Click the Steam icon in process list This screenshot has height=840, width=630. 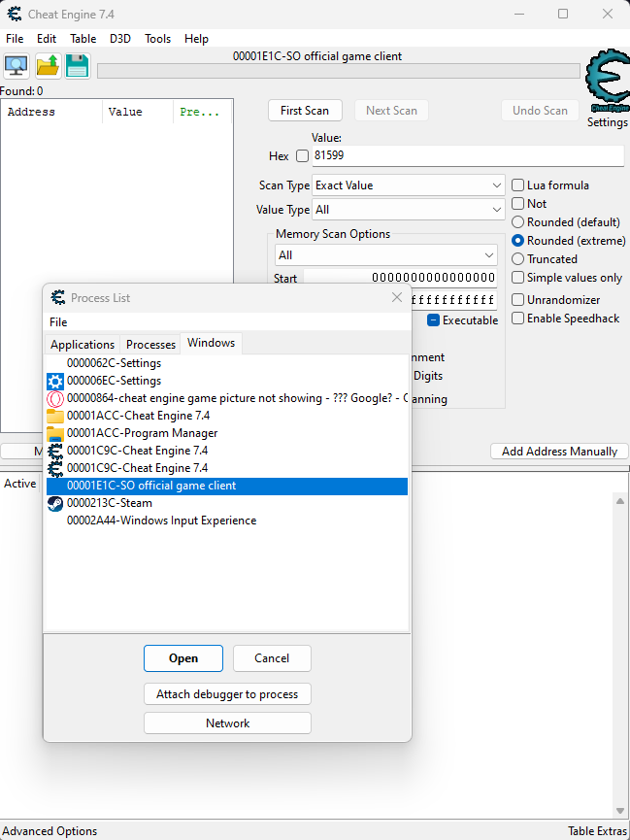pos(55,504)
